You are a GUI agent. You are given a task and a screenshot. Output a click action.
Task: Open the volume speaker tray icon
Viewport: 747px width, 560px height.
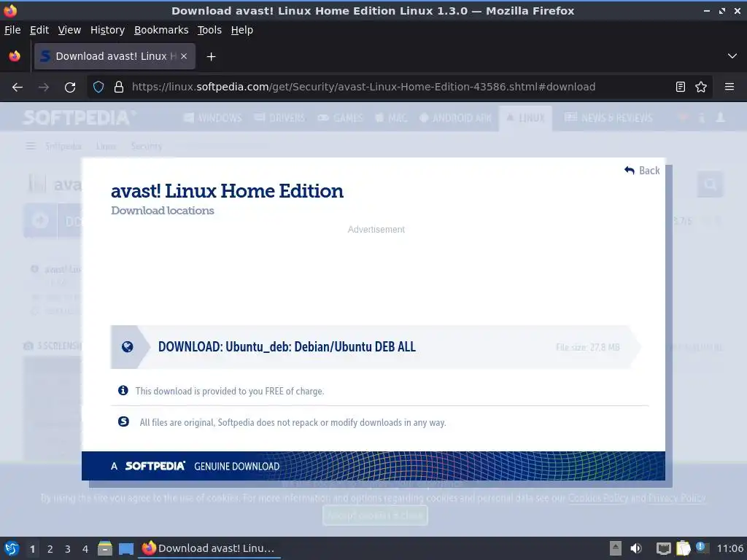tap(636, 548)
